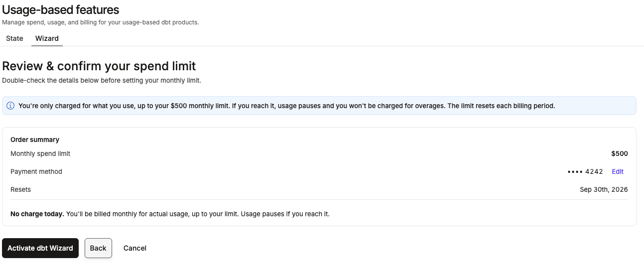The height and width of the screenshot is (279, 644).
Task: Click the •••• 4242 card number
Action: point(585,171)
